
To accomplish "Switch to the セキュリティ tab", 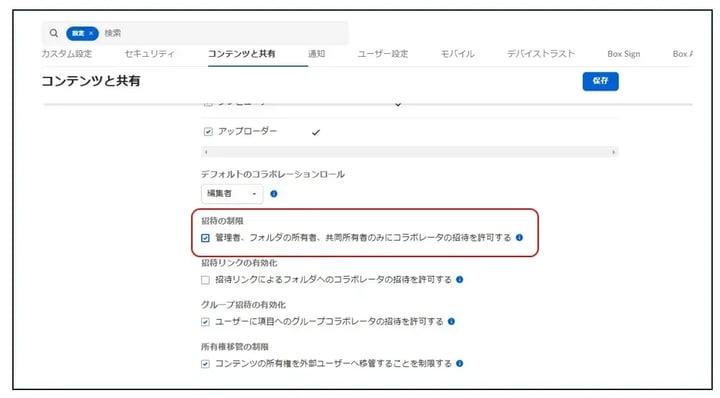I will 150,54.
